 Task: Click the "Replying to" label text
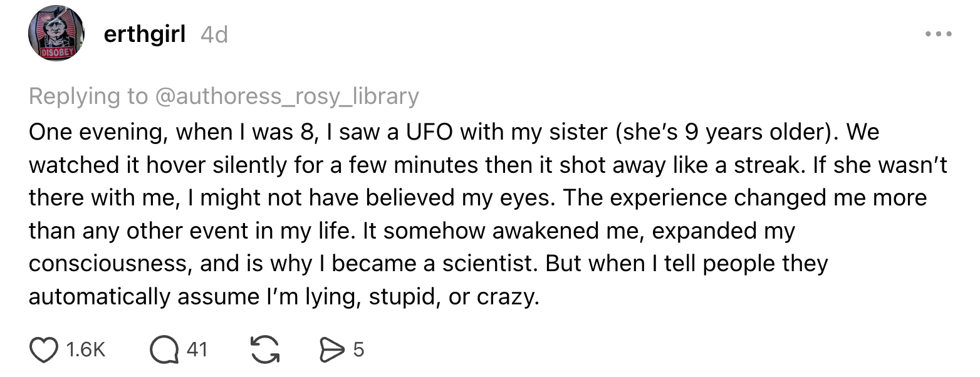88,96
